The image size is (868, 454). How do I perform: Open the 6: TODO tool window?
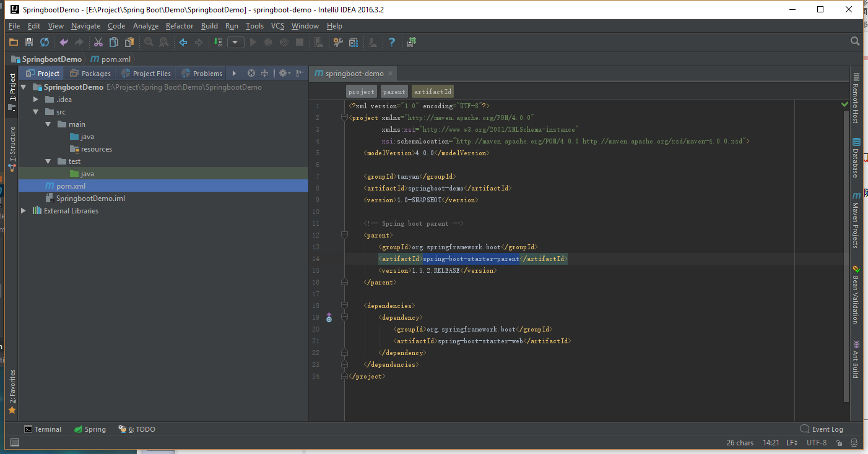pyautogui.click(x=137, y=429)
